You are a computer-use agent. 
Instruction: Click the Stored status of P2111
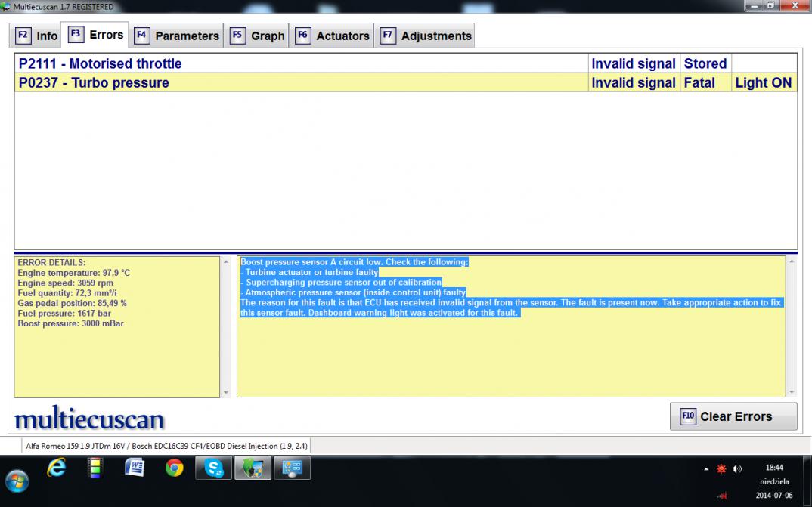[x=705, y=63]
